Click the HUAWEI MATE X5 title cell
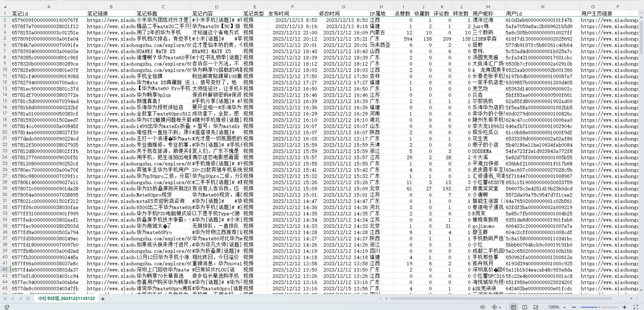 164,51
